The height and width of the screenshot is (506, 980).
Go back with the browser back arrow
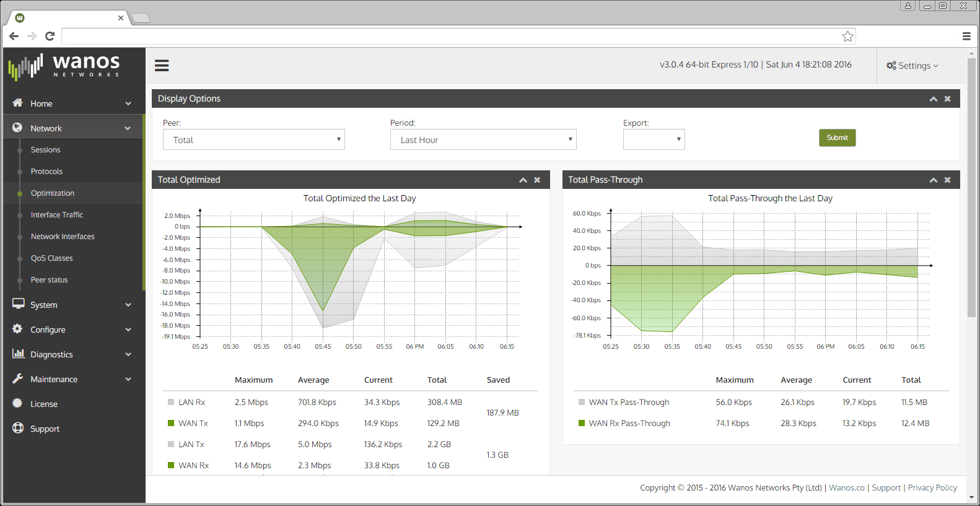(14, 36)
